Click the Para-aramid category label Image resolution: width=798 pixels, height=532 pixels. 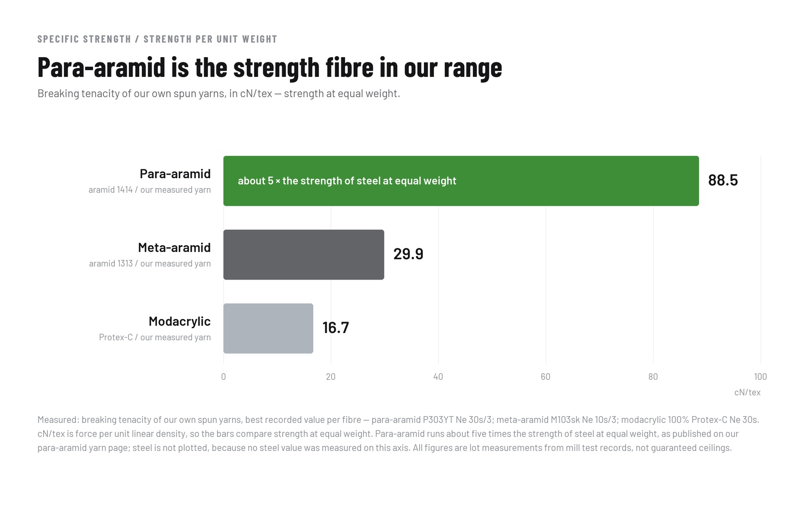click(175, 174)
